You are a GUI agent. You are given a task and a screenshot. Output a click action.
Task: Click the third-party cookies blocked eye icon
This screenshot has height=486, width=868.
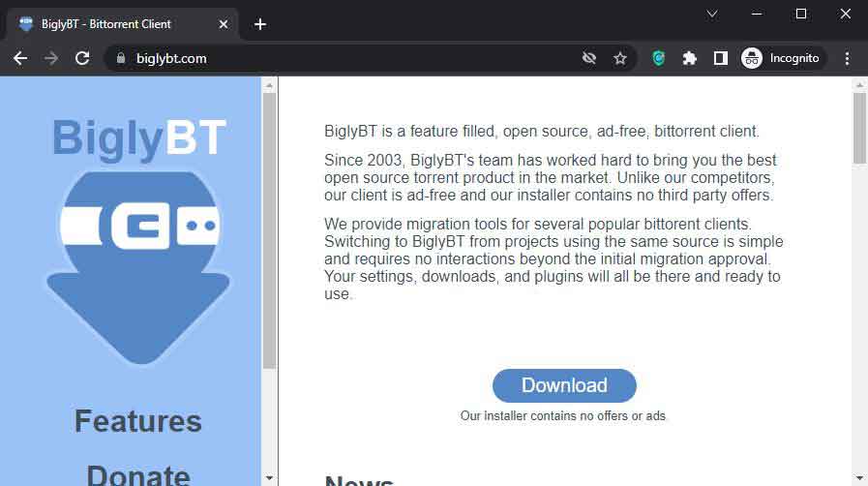(589, 58)
